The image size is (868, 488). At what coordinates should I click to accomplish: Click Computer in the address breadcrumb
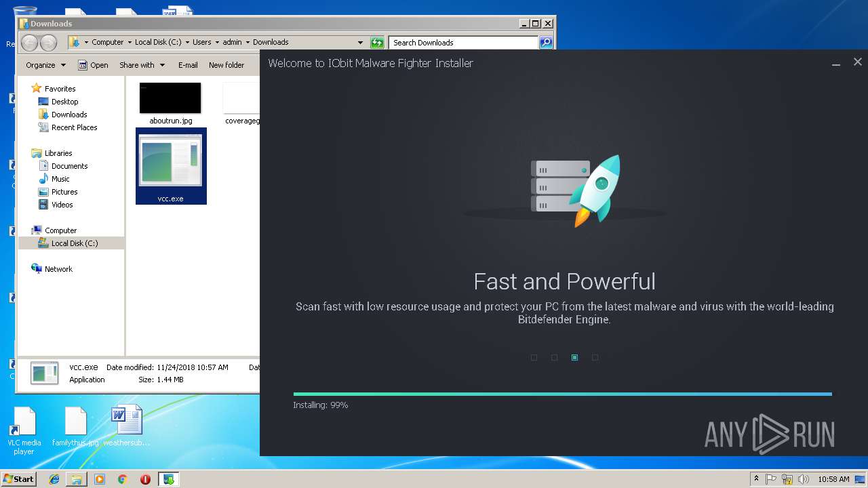pos(108,42)
